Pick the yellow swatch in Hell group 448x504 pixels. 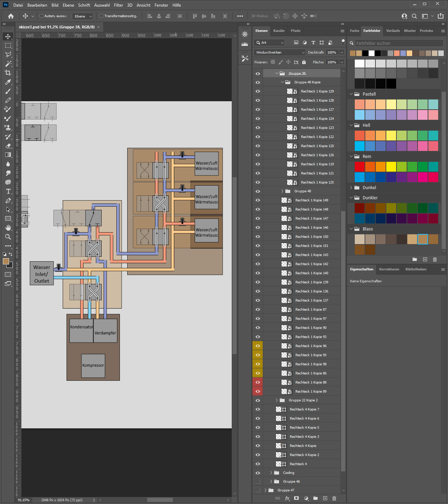(x=391, y=136)
